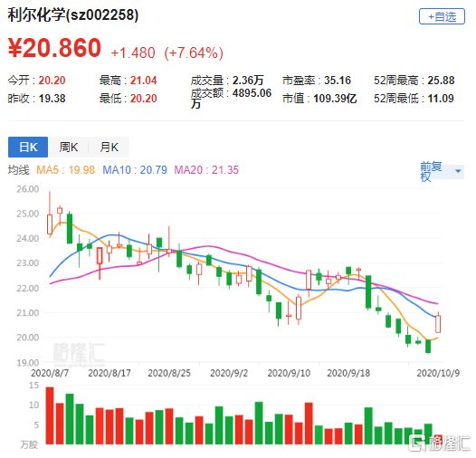Screen dimensions: 476x458
Task: Click the MA10 moving average legend
Action: coord(135,170)
